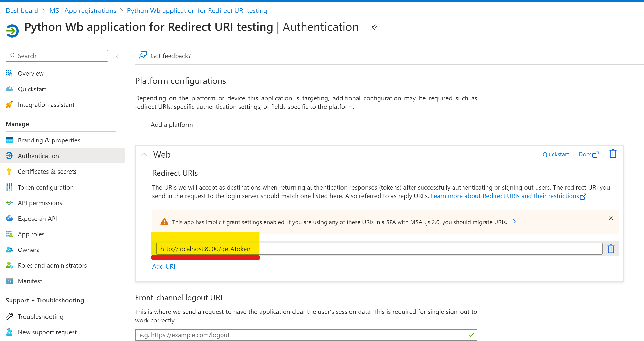Click the API permissions icon

click(x=9, y=203)
